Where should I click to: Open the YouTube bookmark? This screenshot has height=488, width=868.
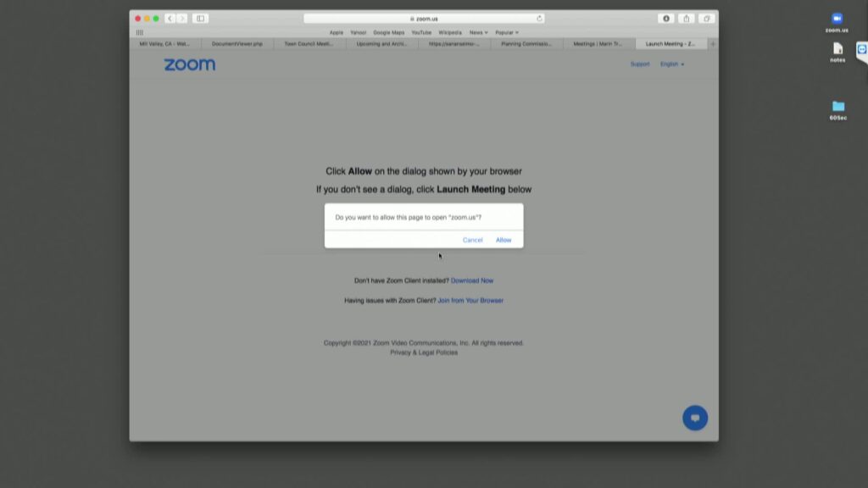point(421,33)
